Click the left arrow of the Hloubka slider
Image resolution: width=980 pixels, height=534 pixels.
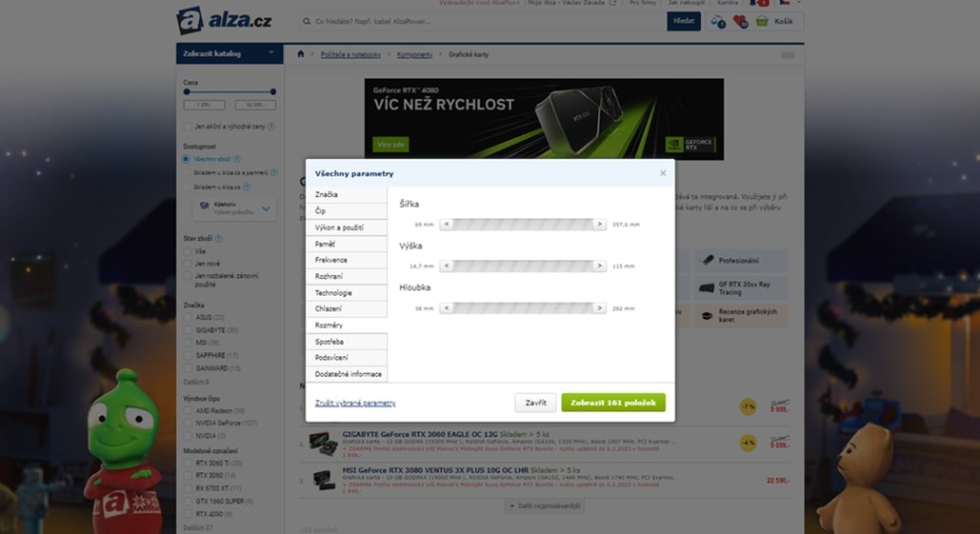click(447, 307)
